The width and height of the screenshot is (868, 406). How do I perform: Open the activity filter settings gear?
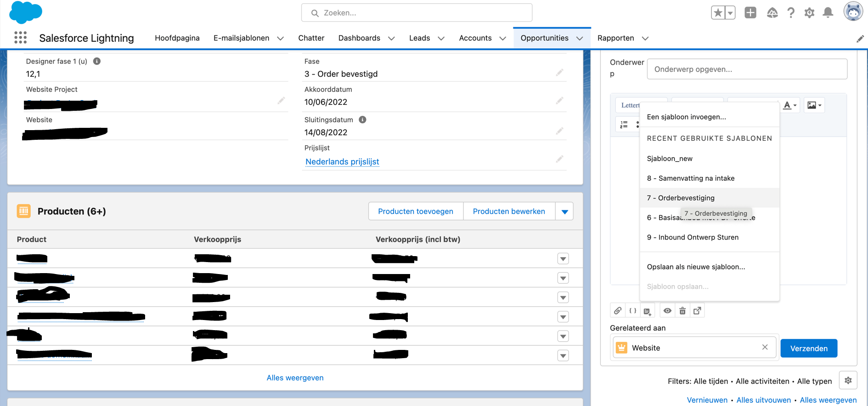(848, 380)
